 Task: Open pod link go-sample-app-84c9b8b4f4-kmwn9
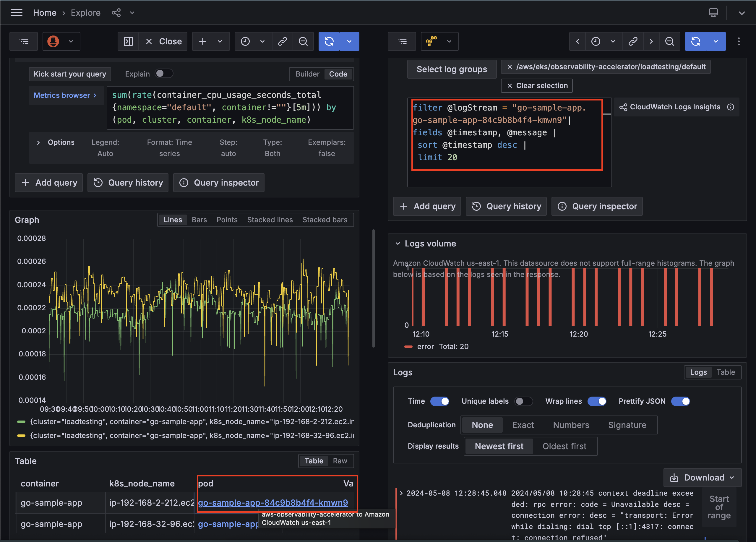pos(273,502)
